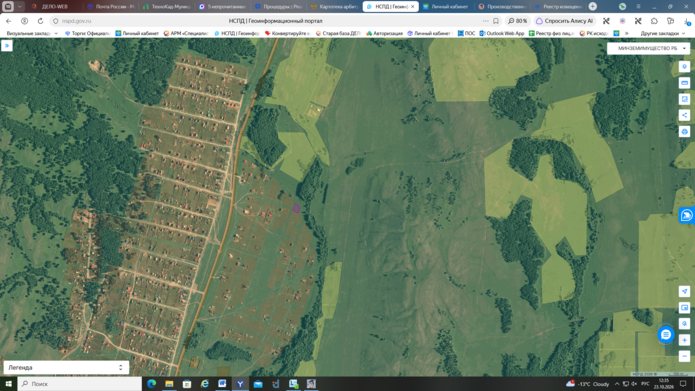
Task: Switch to the Картотека арбитражных tab
Action: [x=335, y=7]
